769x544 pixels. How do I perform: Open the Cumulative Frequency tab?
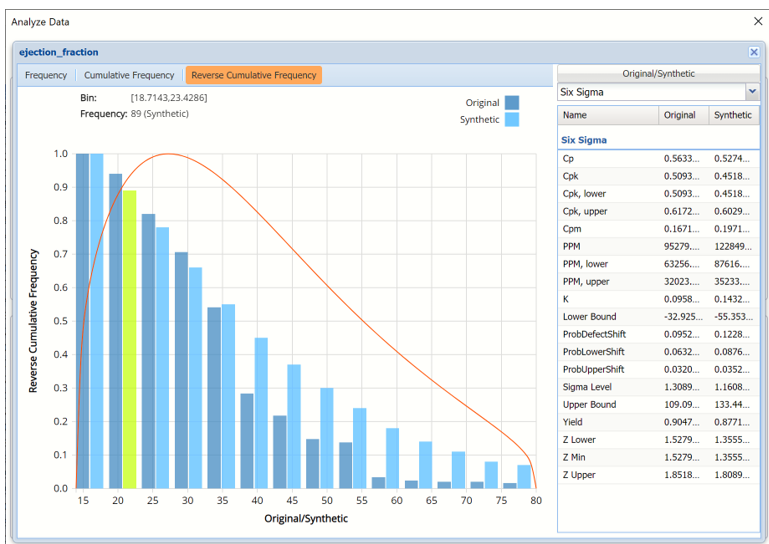coord(129,75)
